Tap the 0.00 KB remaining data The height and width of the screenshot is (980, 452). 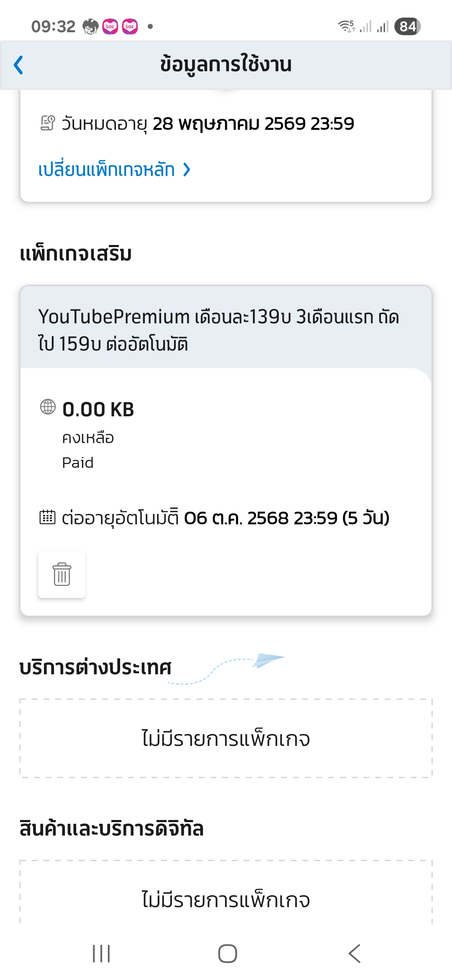tap(98, 409)
